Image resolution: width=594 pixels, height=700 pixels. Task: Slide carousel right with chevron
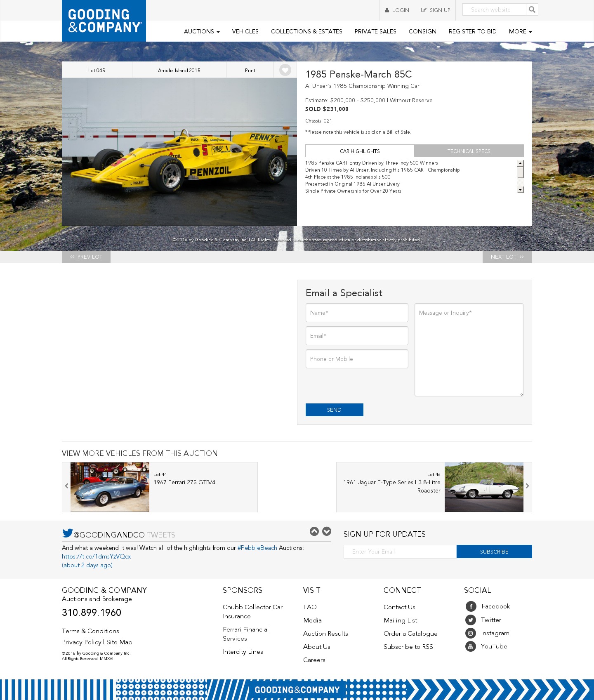[x=527, y=486]
